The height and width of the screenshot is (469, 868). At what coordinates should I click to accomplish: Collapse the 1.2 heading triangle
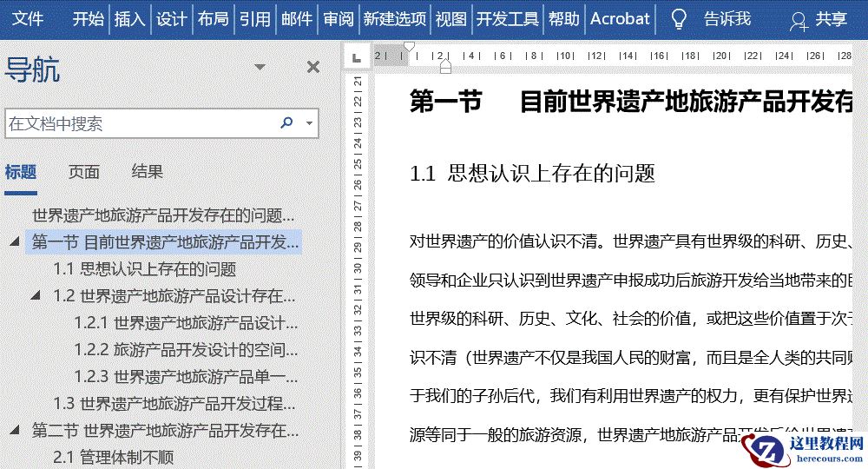36,295
